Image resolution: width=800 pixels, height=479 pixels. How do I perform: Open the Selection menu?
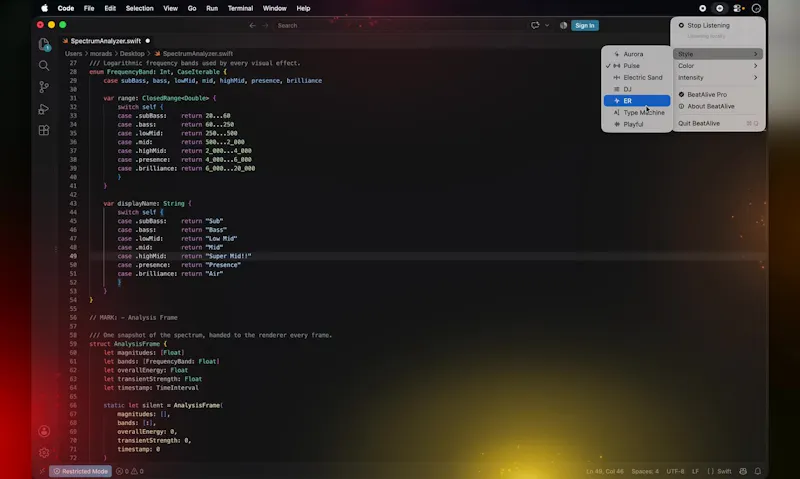(x=139, y=8)
